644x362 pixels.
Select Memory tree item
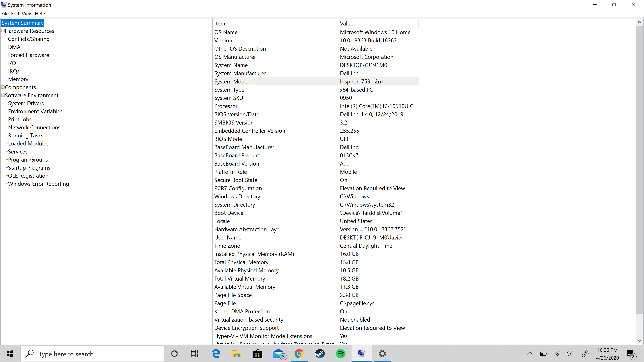(18, 79)
